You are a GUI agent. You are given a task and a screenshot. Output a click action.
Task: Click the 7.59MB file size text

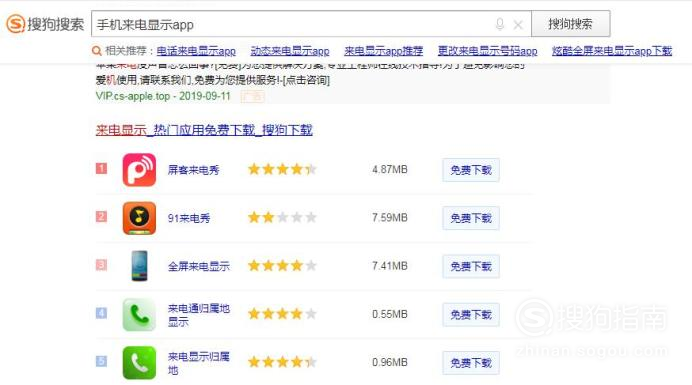(390, 218)
